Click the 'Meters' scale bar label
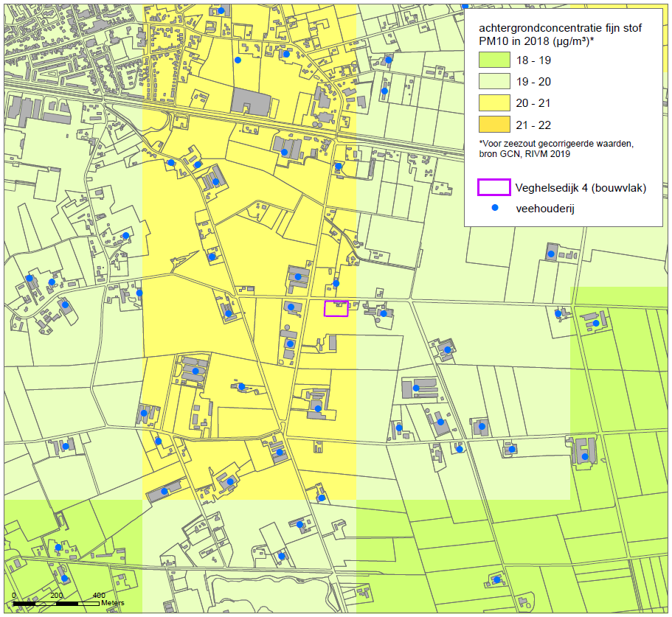672x617 pixels. point(113,603)
